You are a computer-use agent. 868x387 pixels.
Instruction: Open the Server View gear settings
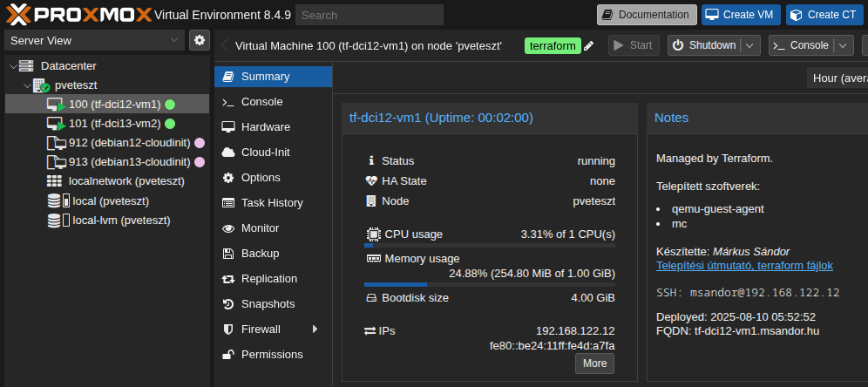click(200, 40)
